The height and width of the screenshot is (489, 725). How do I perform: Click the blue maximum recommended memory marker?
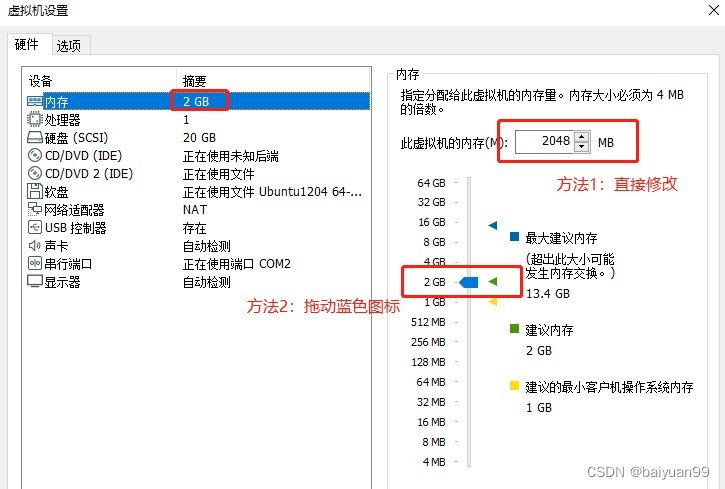click(493, 226)
